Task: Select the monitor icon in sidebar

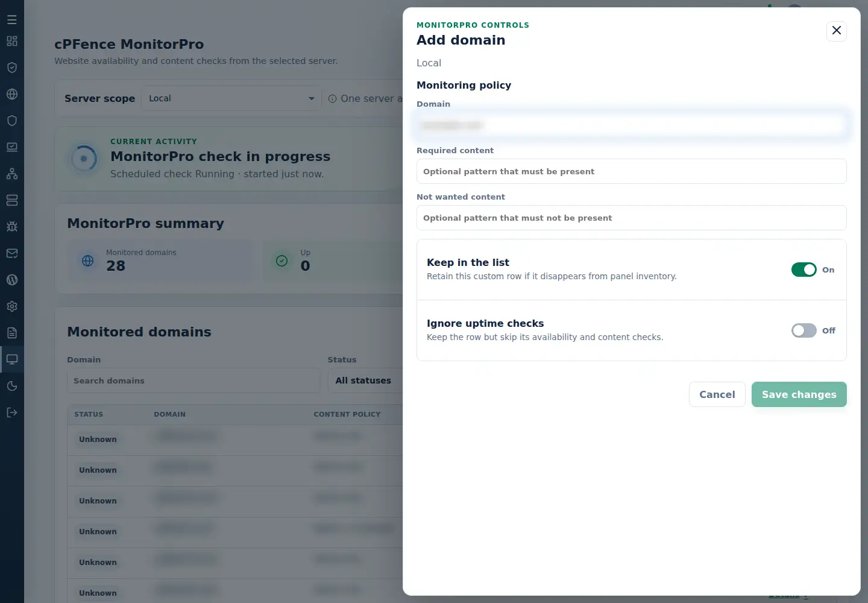Action: pyautogui.click(x=12, y=359)
